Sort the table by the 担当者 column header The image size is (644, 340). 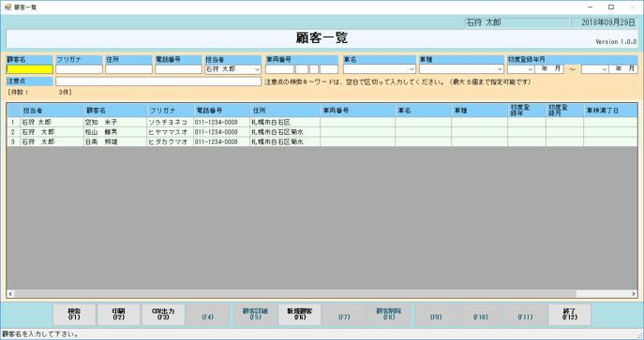(52, 111)
